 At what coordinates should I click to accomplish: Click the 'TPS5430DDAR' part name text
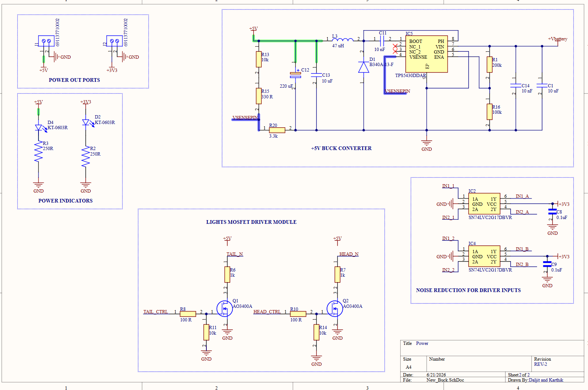click(411, 76)
